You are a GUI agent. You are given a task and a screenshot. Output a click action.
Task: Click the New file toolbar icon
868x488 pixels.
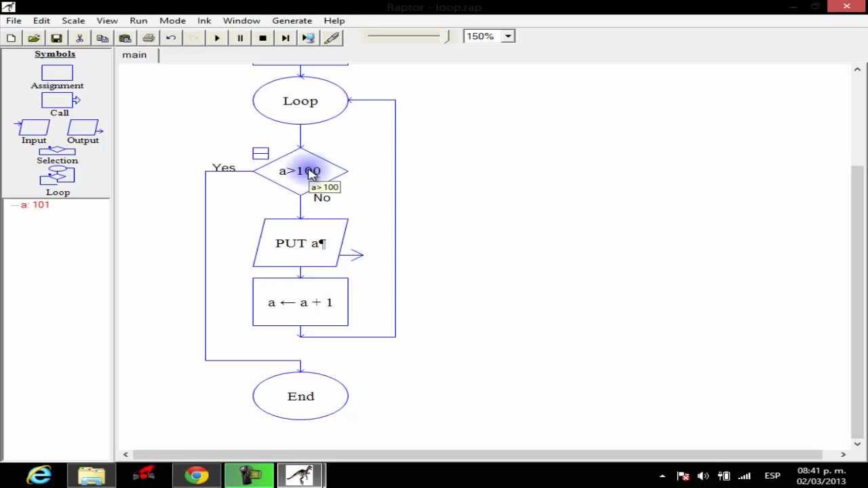pos(12,38)
